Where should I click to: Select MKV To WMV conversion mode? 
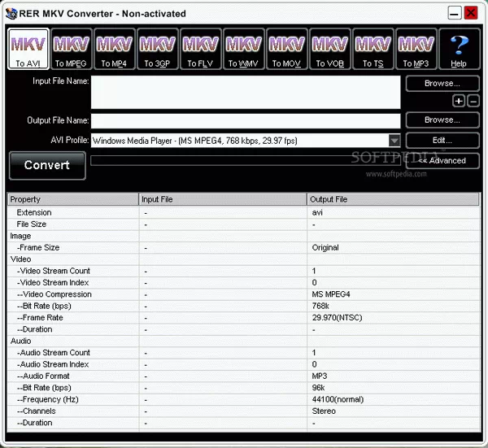(244, 49)
